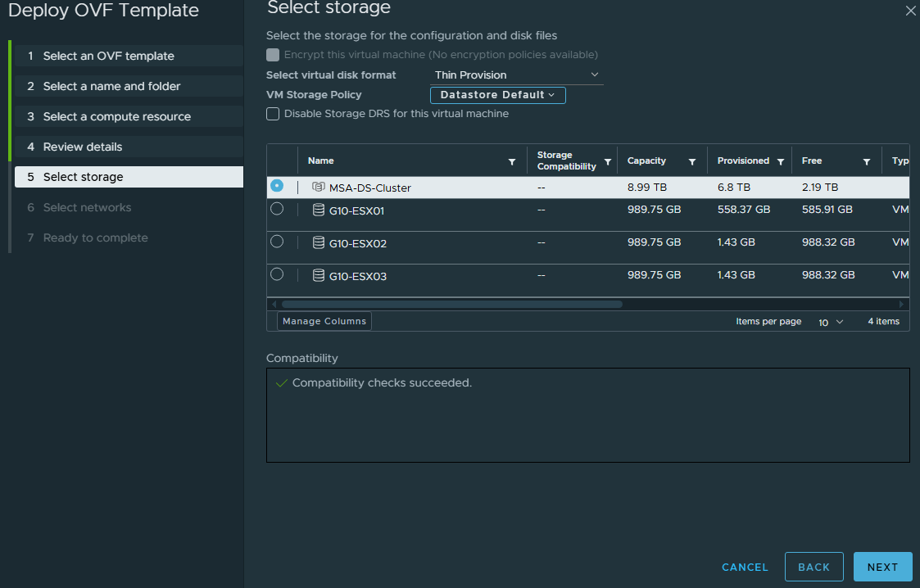The width and height of the screenshot is (920, 588).
Task: Click the Storage Compatibility filter icon
Action: [608, 162]
